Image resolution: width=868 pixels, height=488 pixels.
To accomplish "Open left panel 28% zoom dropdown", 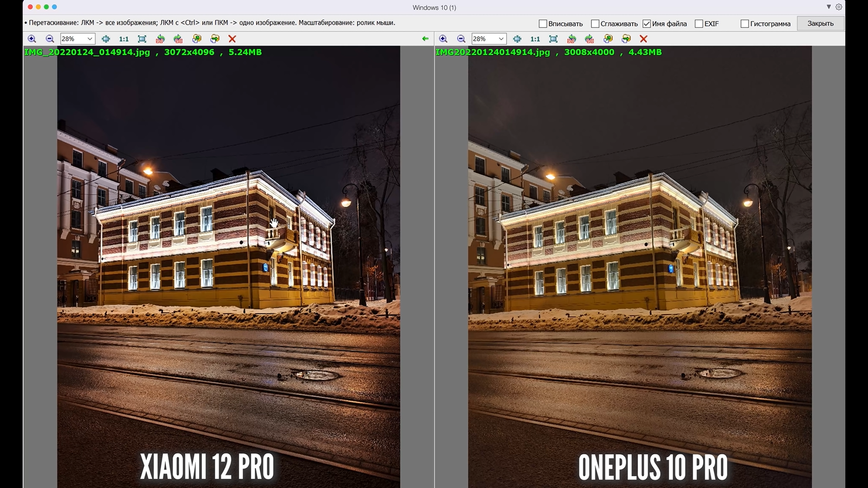I will 90,39.
